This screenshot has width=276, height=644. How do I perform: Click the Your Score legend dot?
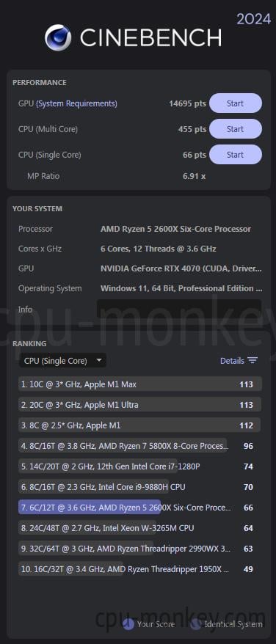(128, 624)
